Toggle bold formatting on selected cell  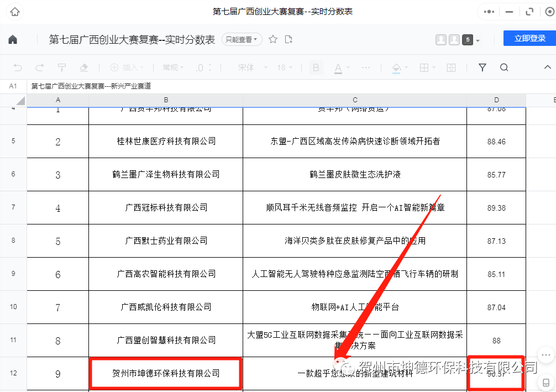click(315, 67)
